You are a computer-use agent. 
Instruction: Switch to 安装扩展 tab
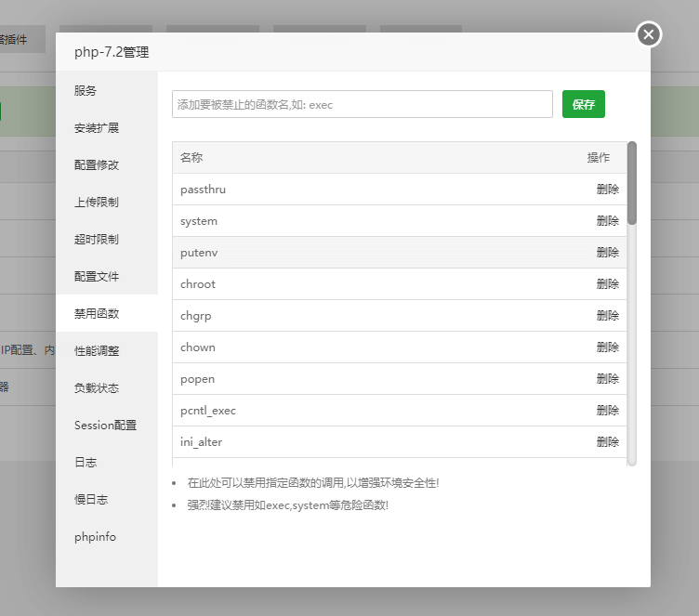pyautogui.click(x=97, y=127)
